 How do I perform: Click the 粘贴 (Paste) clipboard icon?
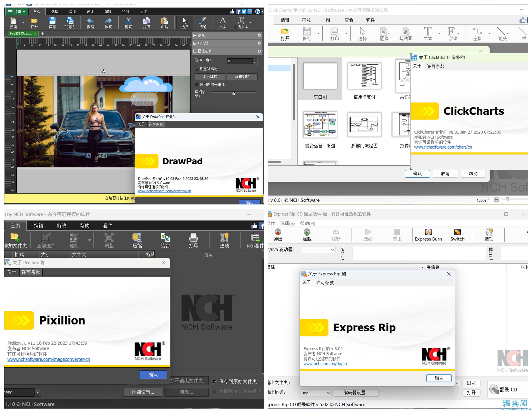tap(164, 23)
